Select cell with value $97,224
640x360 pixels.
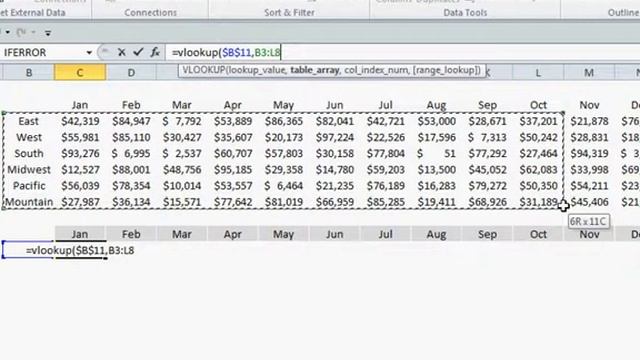pyautogui.click(x=335, y=137)
